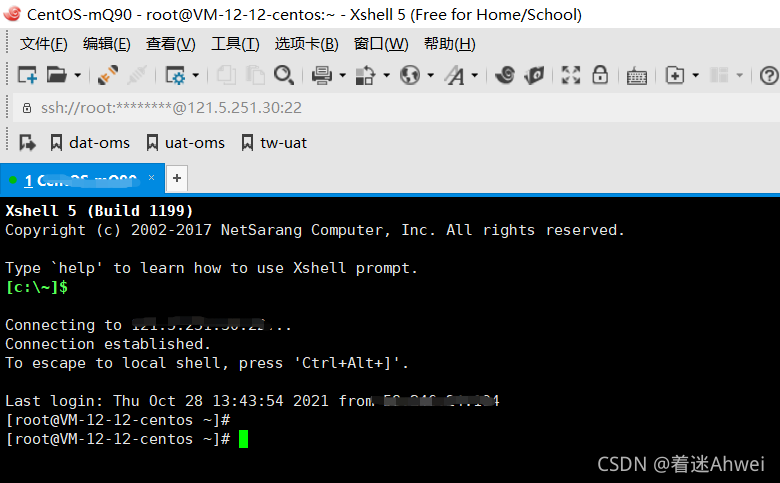The width and height of the screenshot is (780, 483).
Task: Expand the Open session folder dropdown arrow
Action: coord(78,76)
